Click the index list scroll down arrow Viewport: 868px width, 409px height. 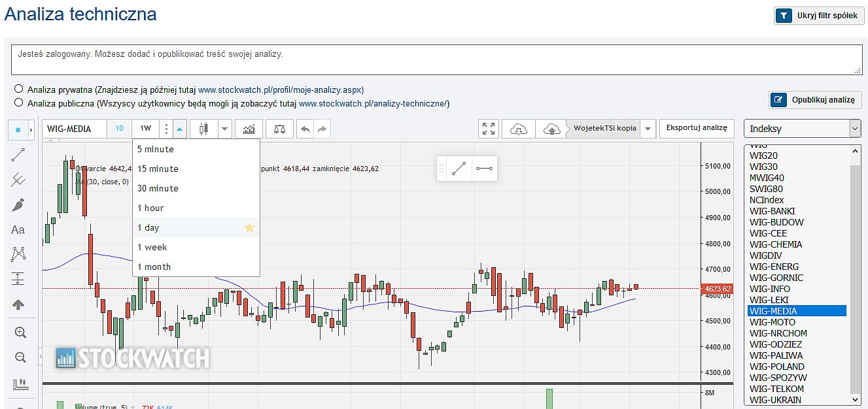855,399
